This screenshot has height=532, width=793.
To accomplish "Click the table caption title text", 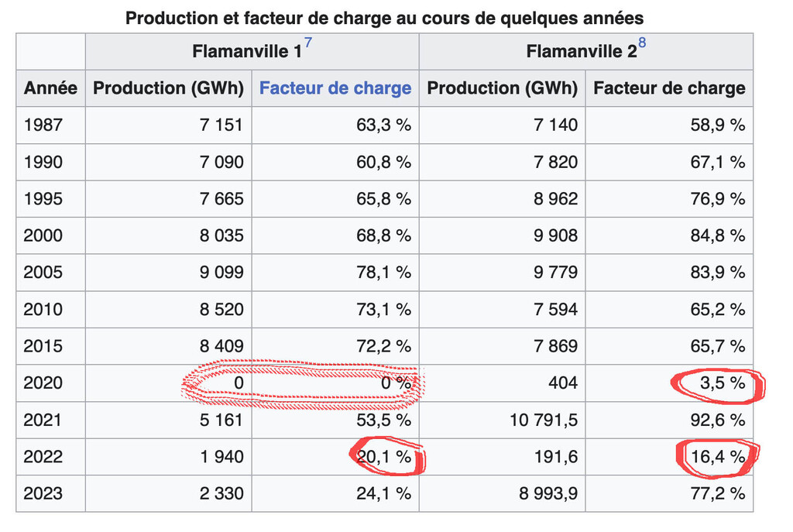I will click(384, 19).
